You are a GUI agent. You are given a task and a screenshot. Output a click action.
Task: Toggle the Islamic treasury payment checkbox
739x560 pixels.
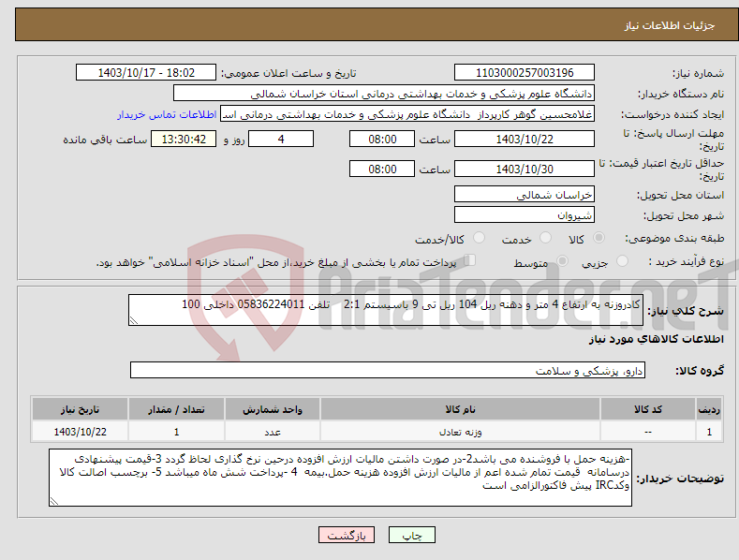click(x=469, y=260)
